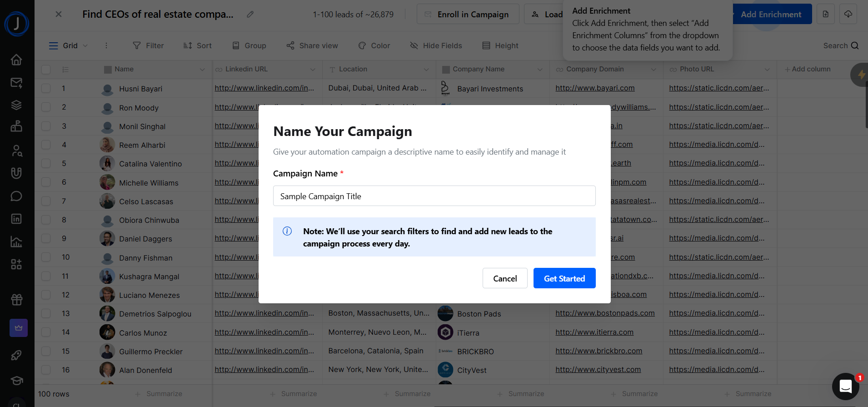Screen dimensions: 868x407
Task: Open the Company Name column dropdown
Action: pos(540,69)
